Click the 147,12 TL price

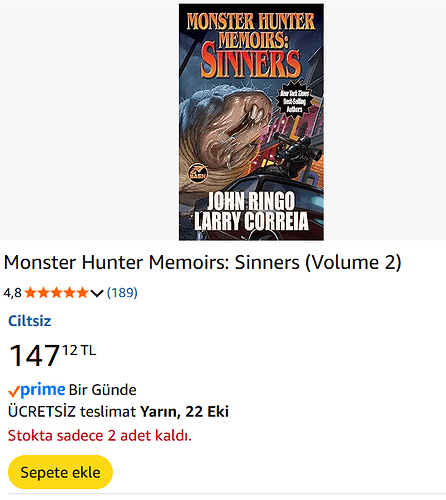(x=53, y=356)
